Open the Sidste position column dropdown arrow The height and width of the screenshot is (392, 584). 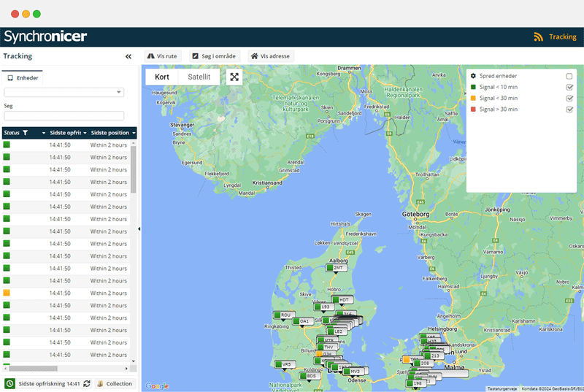(x=134, y=133)
